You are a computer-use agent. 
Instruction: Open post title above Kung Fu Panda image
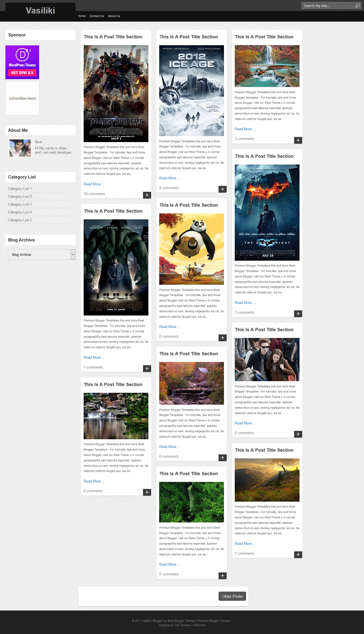point(189,205)
